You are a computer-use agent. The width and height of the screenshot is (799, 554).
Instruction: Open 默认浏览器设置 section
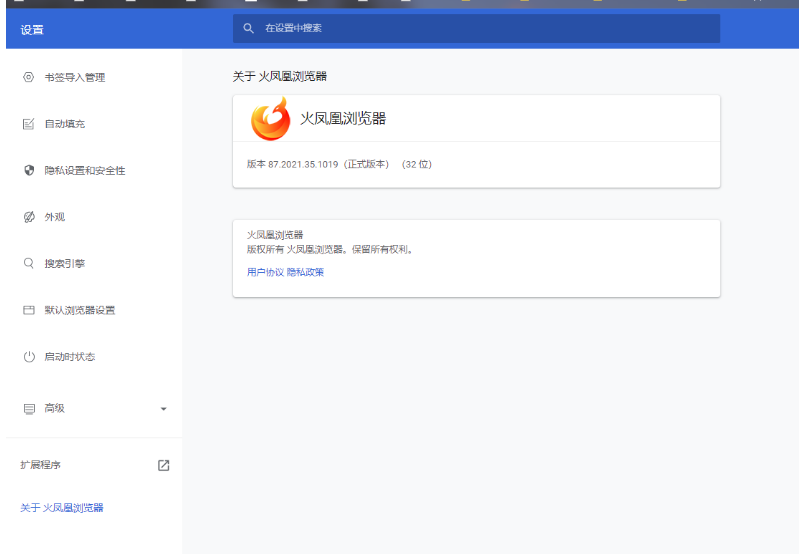[79, 310]
